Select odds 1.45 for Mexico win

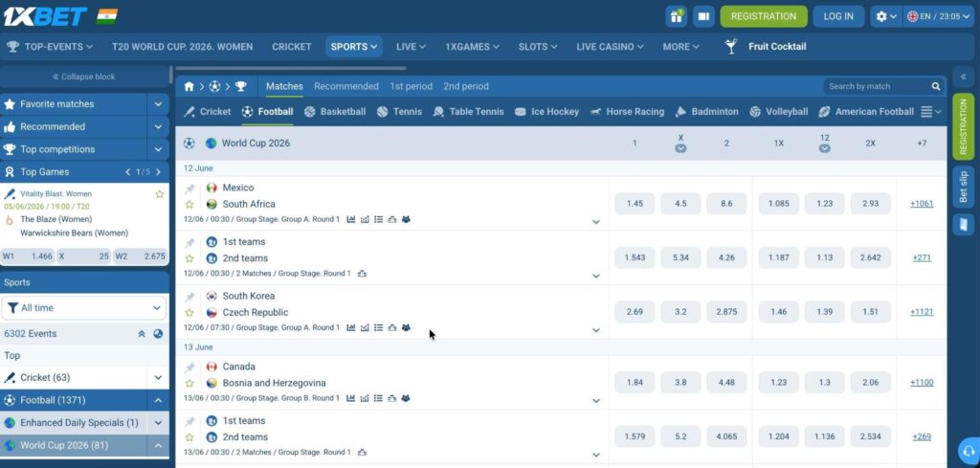(635, 204)
